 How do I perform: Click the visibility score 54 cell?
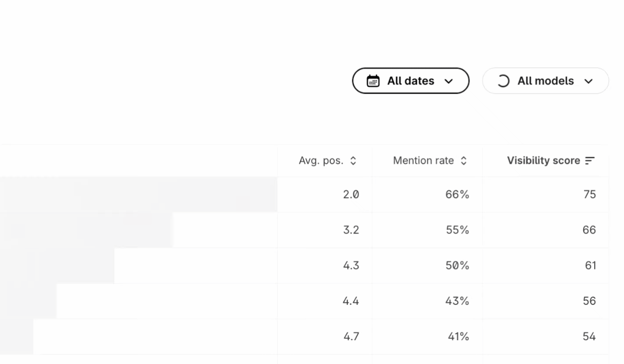(x=589, y=336)
